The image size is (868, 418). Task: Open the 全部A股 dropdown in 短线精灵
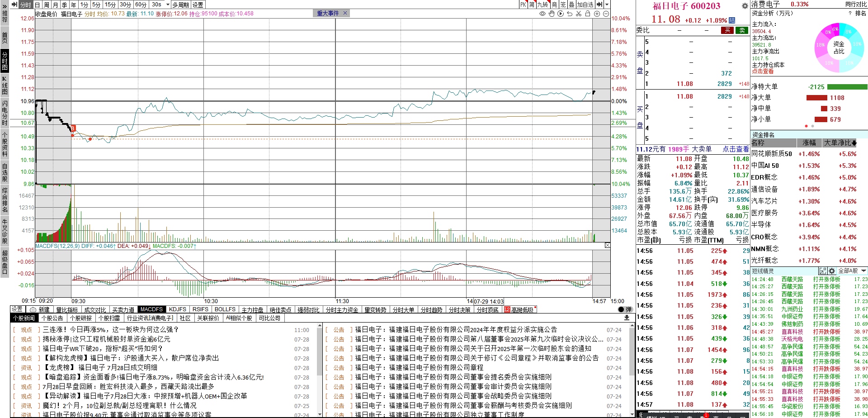[852, 271]
